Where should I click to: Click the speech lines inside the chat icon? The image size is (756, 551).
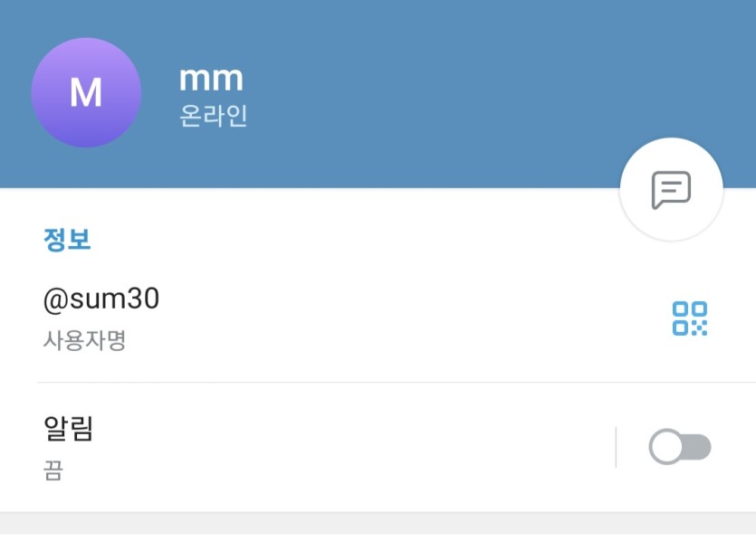tap(671, 186)
